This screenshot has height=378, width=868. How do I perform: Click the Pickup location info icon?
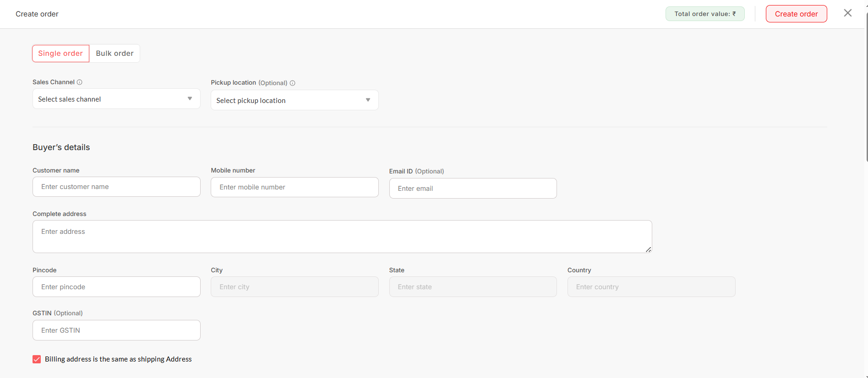click(x=293, y=83)
